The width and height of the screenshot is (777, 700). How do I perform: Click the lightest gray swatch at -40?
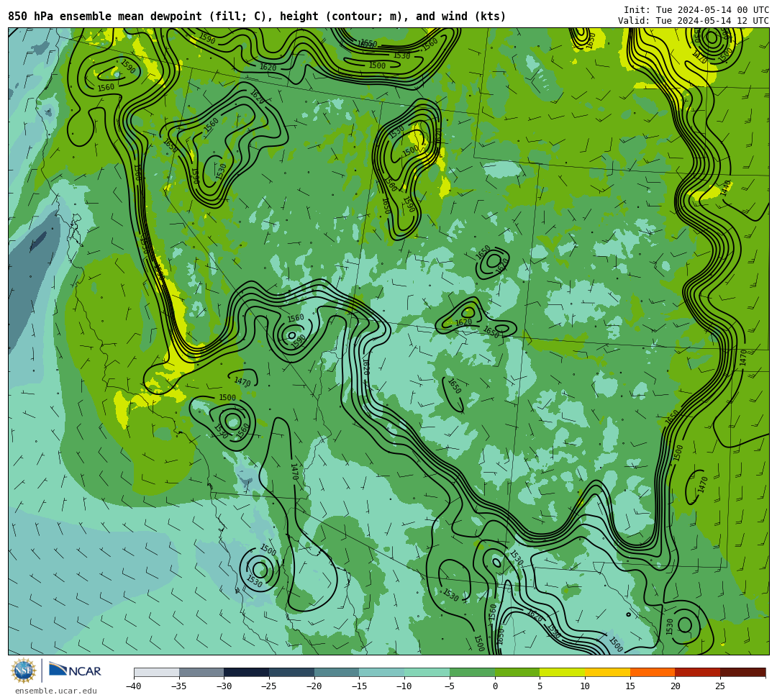tap(157, 672)
